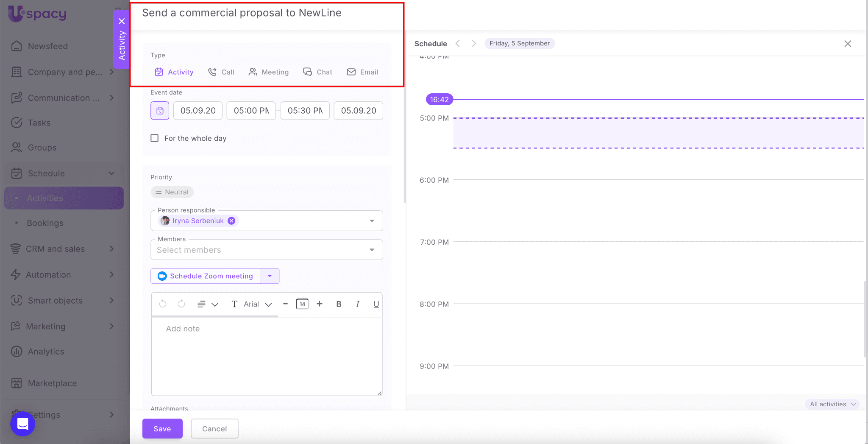Image resolution: width=868 pixels, height=444 pixels.
Task: Underline text in note editor
Action: [376, 304]
